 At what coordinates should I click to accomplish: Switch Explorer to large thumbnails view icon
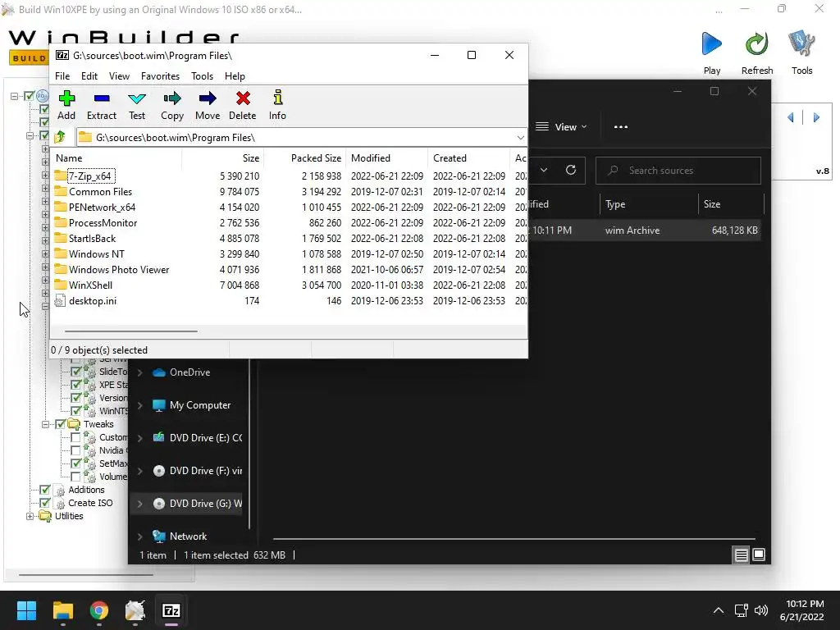[x=759, y=555]
